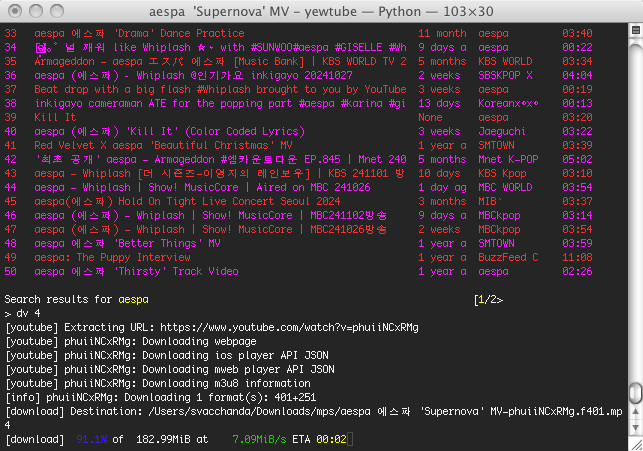
Task: Select row 40 'Kill It' Color Coded Lyrics
Action: tap(299, 131)
